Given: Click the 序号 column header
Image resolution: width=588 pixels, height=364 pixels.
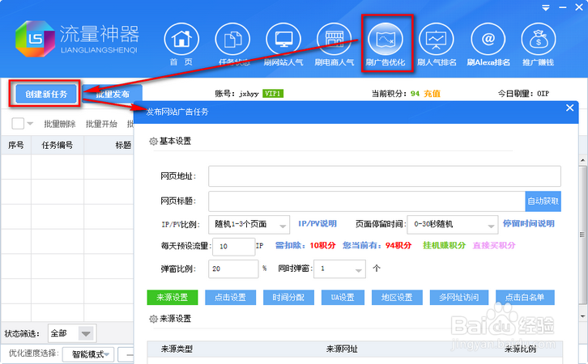Looking at the screenshot, I should (x=15, y=146).
